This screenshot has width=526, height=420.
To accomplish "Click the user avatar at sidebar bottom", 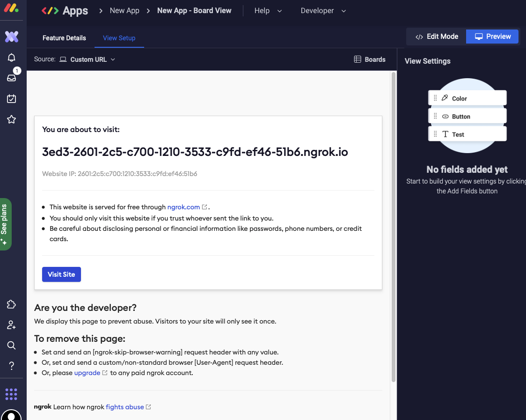I will [x=11, y=415].
